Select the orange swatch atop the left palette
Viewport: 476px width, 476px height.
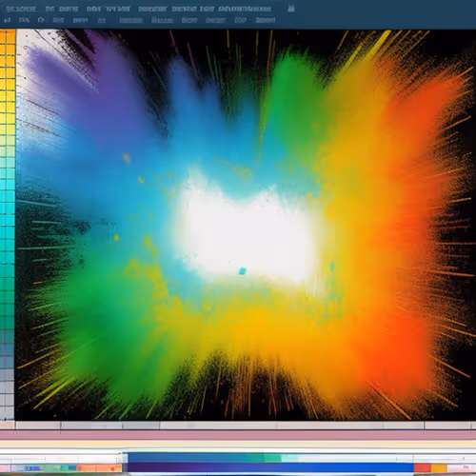pos(8,37)
